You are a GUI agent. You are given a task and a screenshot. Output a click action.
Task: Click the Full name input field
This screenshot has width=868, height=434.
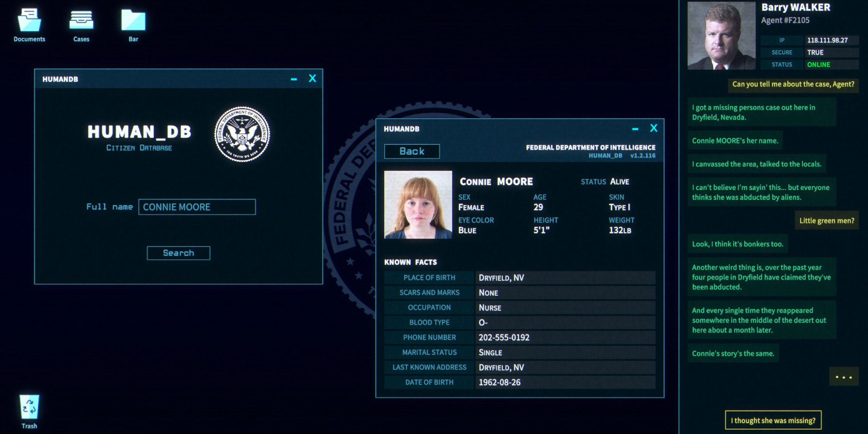click(x=197, y=207)
